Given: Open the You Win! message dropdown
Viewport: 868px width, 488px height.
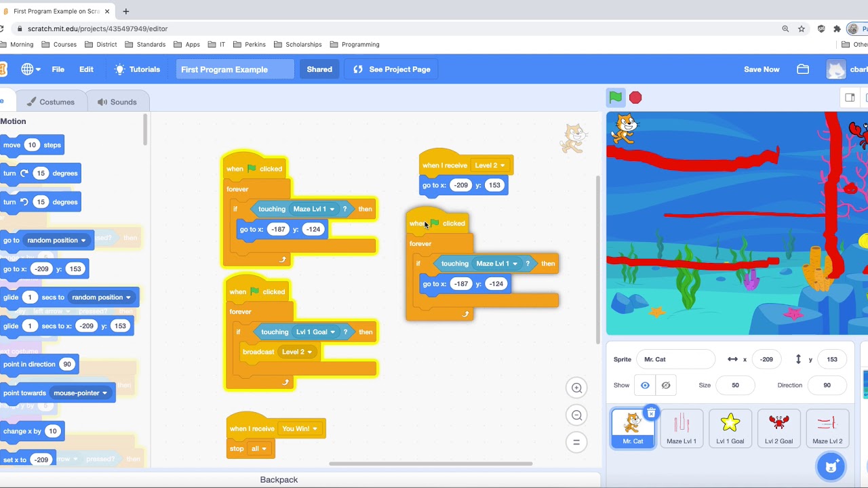Looking at the screenshot, I should [300, 428].
